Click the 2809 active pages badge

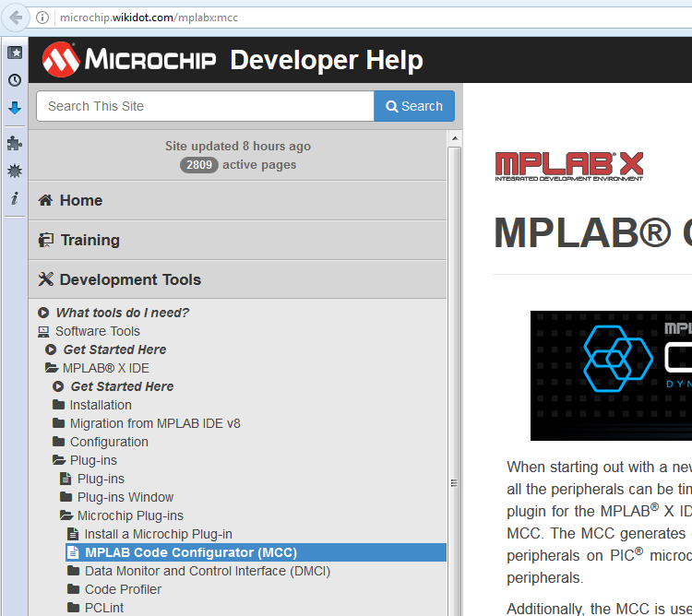click(x=199, y=165)
